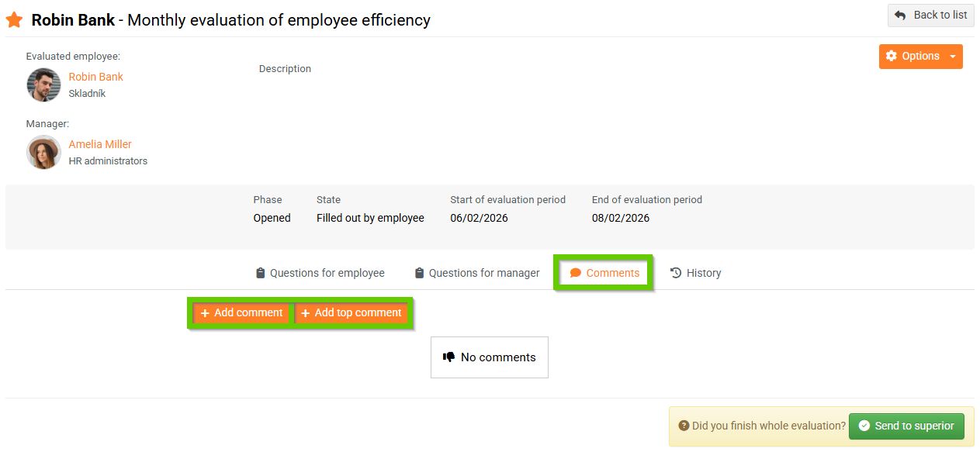Click the clipboard icon for Questions for employee
980x452 pixels.
[260, 273]
